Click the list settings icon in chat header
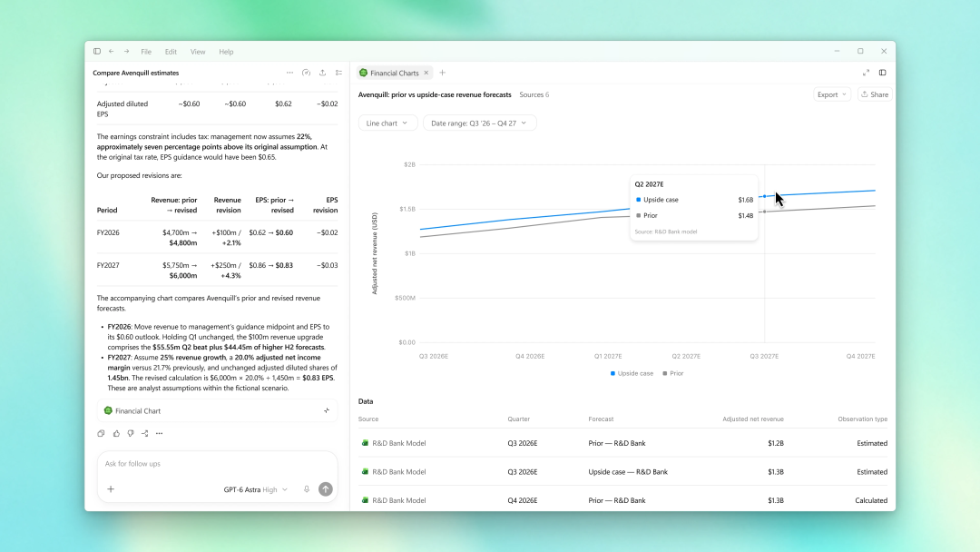The width and height of the screenshot is (980, 552). (x=338, y=73)
